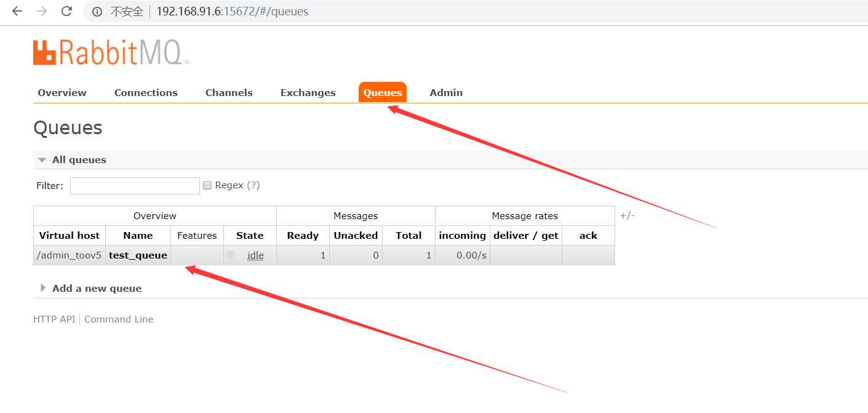Expand Add a new queue section

[91, 288]
